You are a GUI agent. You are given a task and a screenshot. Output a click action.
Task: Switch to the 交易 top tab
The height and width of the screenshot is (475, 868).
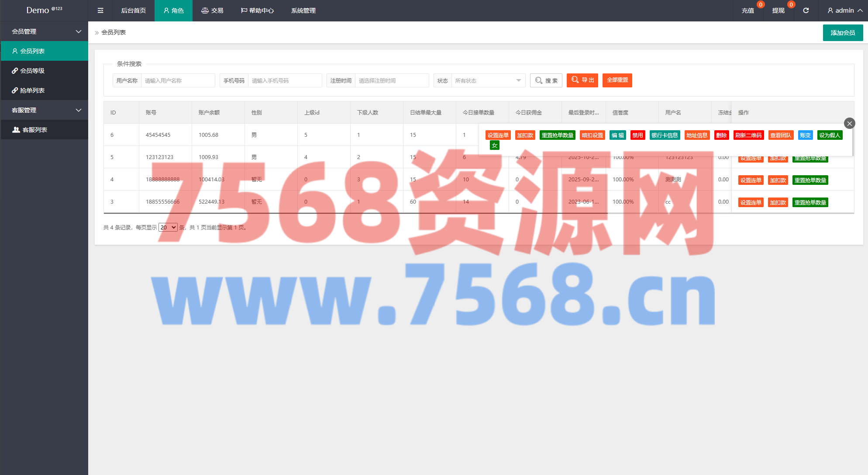point(212,10)
